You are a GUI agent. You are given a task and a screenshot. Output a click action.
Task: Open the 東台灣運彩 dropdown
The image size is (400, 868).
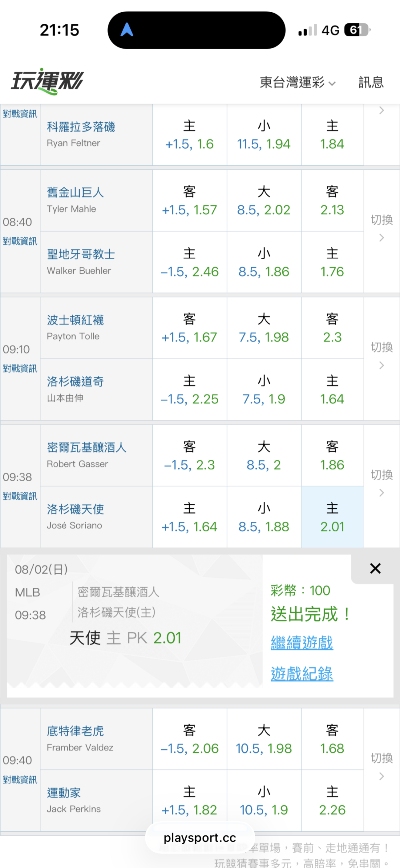coord(297,82)
